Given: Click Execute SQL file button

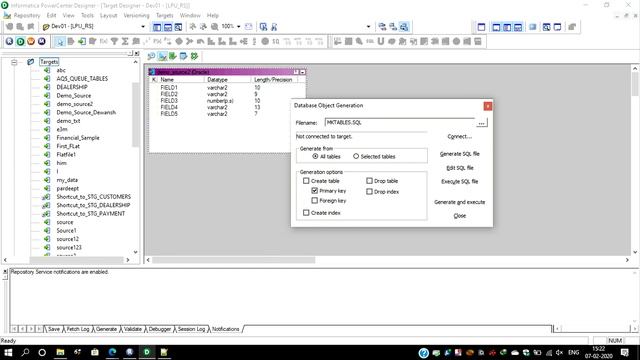Looking at the screenshot, I should click(460, 182).
